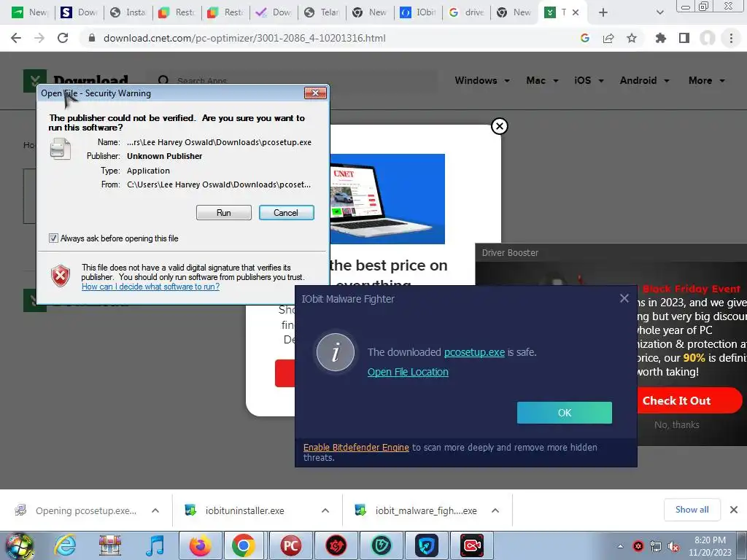Close the downloads bar
The width and height of the screenshot is (747, 560).
tap(734, 510)
